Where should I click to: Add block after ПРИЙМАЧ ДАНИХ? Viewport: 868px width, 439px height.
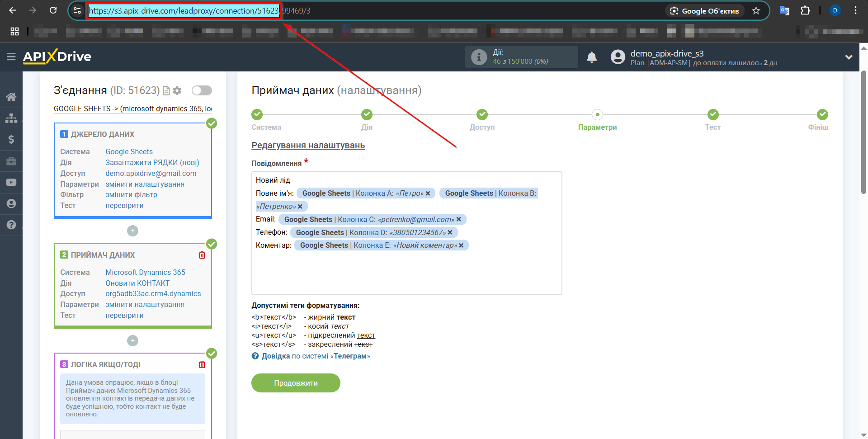click(132, 340)
